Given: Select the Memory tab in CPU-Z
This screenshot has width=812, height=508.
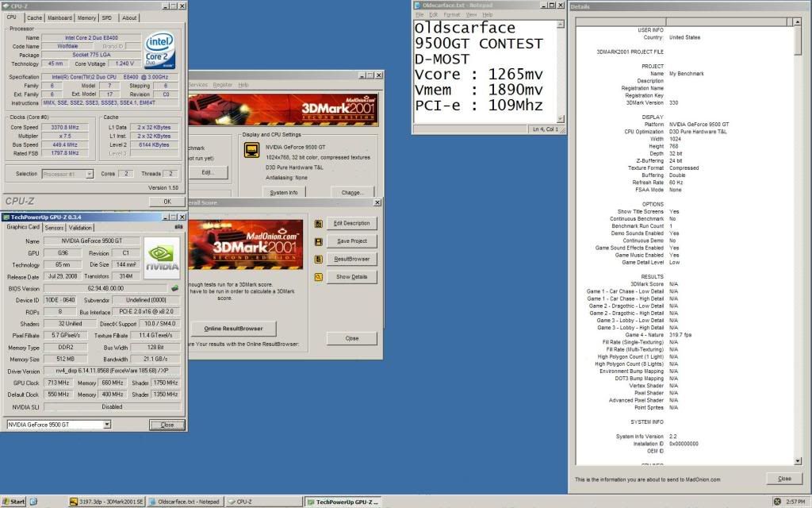Looking at the screenshot, I should [86, 17].
